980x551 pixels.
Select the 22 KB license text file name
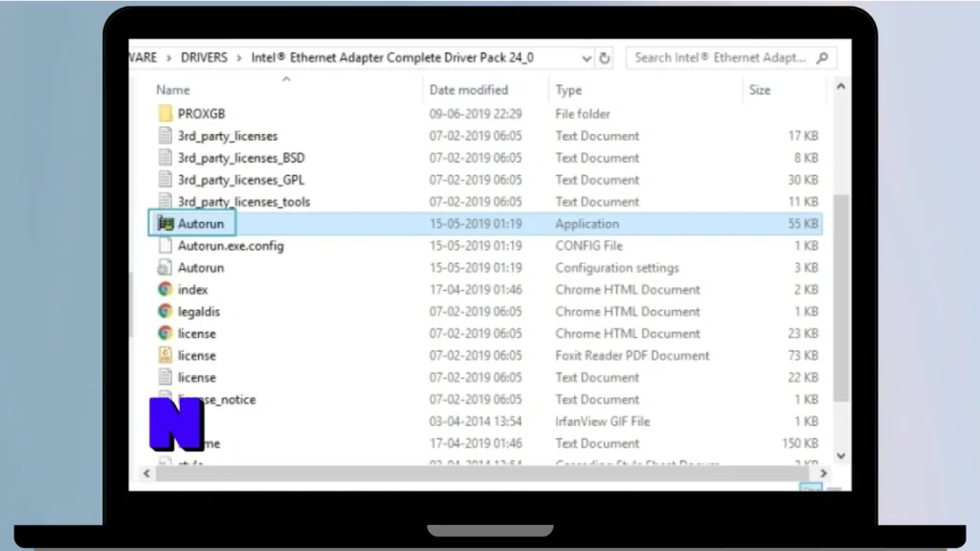(197, 377)
